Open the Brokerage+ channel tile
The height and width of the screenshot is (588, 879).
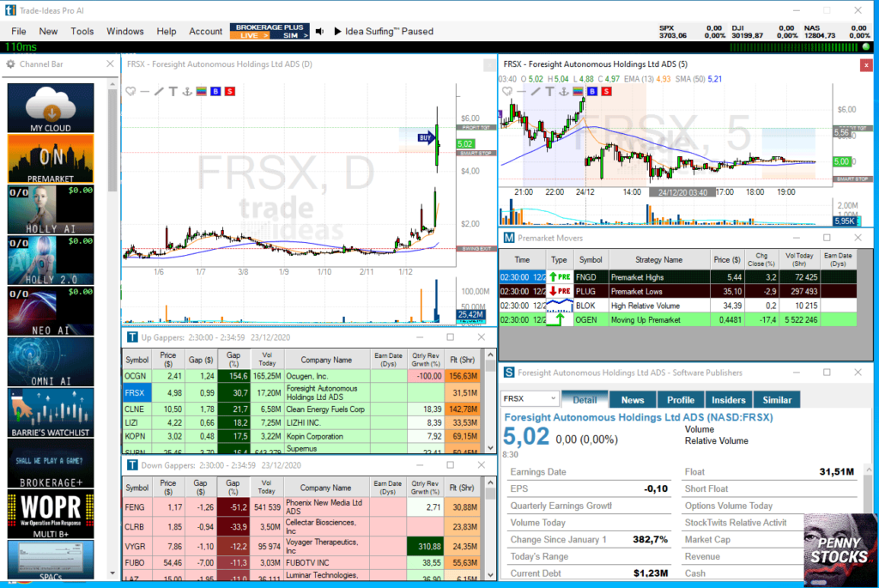click(51, 464)
